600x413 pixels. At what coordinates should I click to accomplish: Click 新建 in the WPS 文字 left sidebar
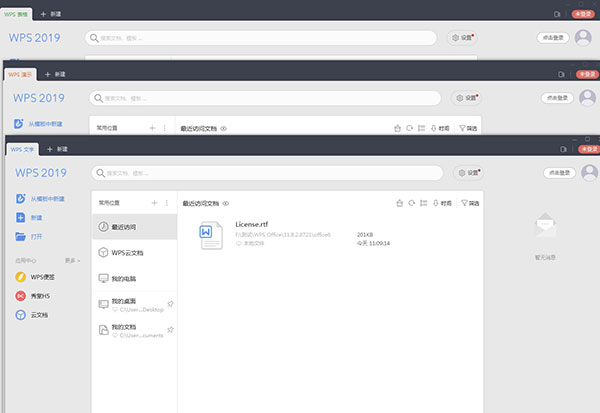(x=29, y=217)
